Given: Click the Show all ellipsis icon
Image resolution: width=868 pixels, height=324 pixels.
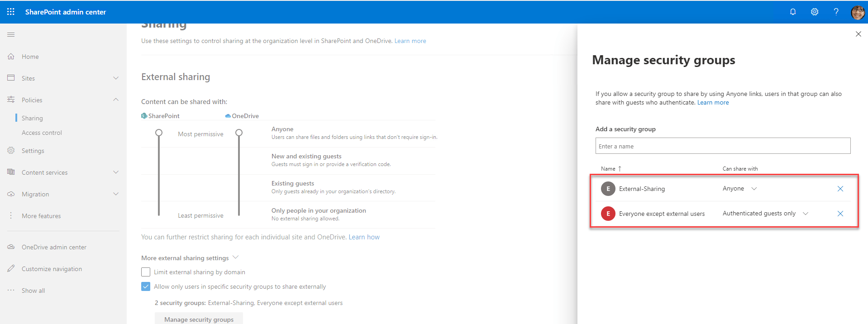Looking at the screenshot, I should 11,290.
